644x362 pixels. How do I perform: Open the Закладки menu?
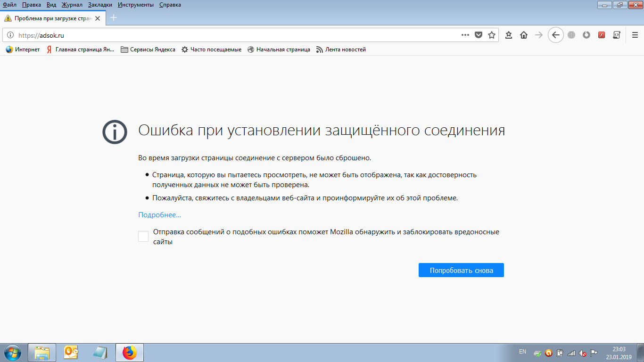click(99, 5)
